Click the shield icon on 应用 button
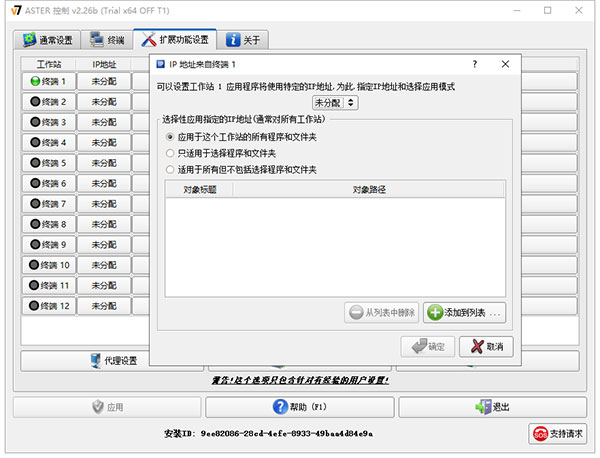 click(98, 407)
